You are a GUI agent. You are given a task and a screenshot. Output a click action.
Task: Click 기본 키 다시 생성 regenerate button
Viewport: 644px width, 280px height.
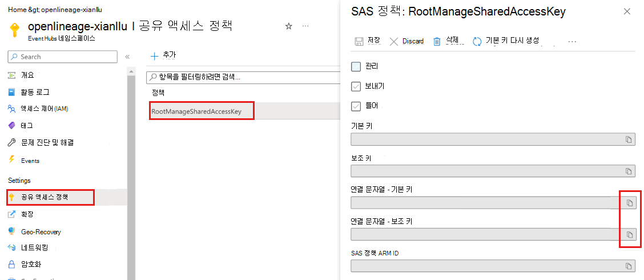point(506,41)
